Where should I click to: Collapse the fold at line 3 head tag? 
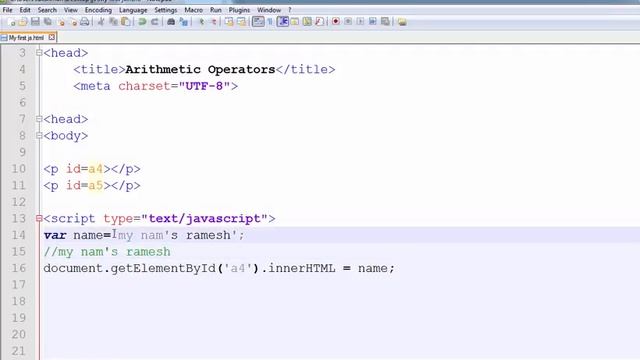pyautogui.click(x=39, y=53)
